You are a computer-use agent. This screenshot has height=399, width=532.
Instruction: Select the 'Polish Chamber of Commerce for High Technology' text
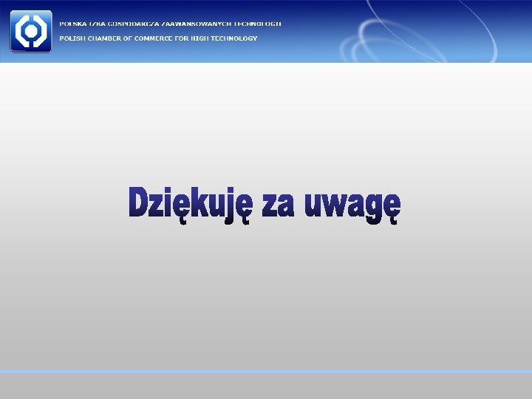158,38
